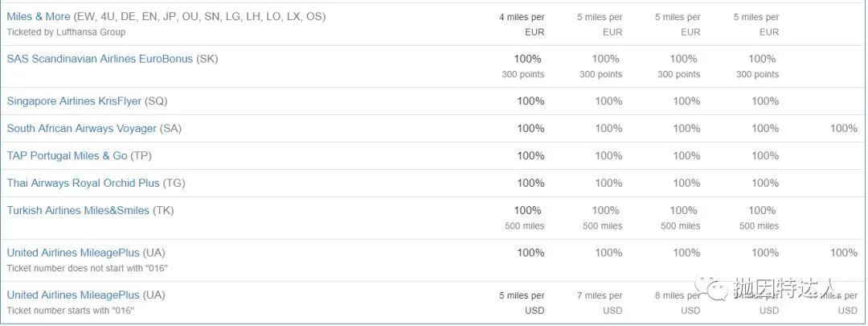Open Turkish Airlines Miles&Smiles link
The width and height of the screenshot is (868, 326).
tap(78, 211)
